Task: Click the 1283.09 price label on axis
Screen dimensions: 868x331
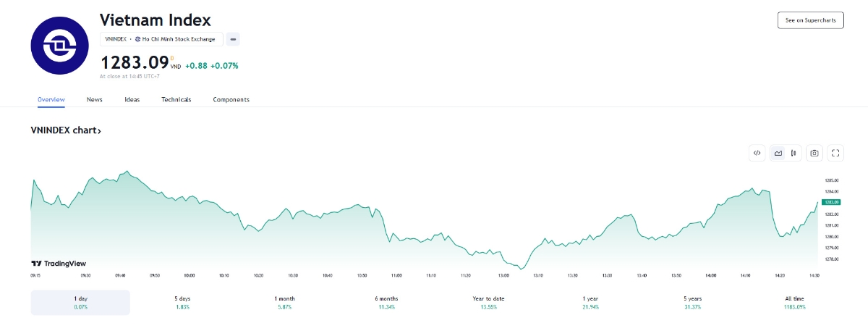Action: click(830, 202)
